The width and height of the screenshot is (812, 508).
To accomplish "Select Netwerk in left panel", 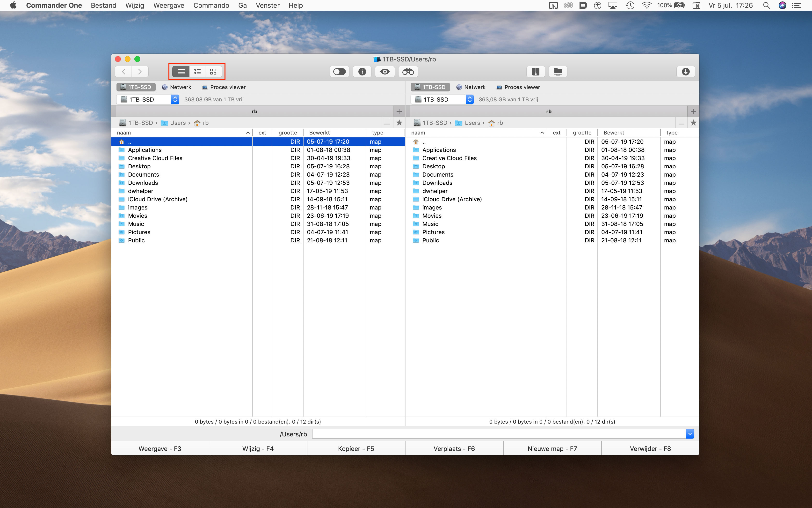I will coord(176,87).
